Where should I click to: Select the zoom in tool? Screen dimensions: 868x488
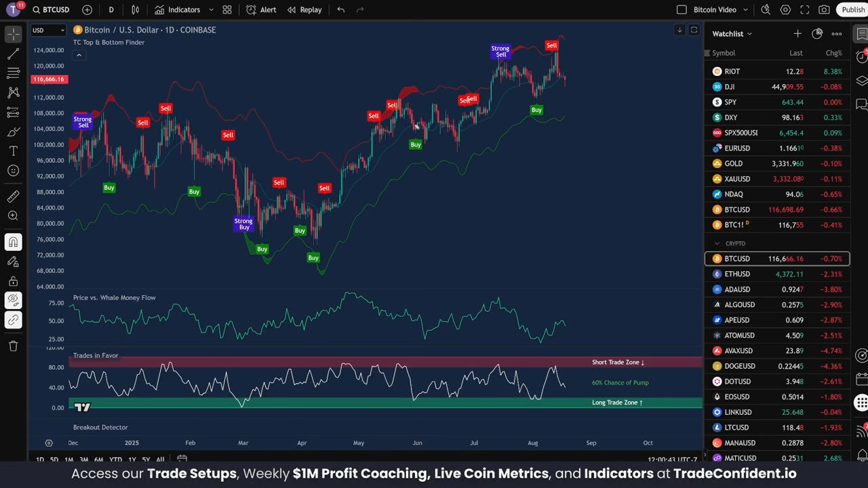click(x=13, y=216)
